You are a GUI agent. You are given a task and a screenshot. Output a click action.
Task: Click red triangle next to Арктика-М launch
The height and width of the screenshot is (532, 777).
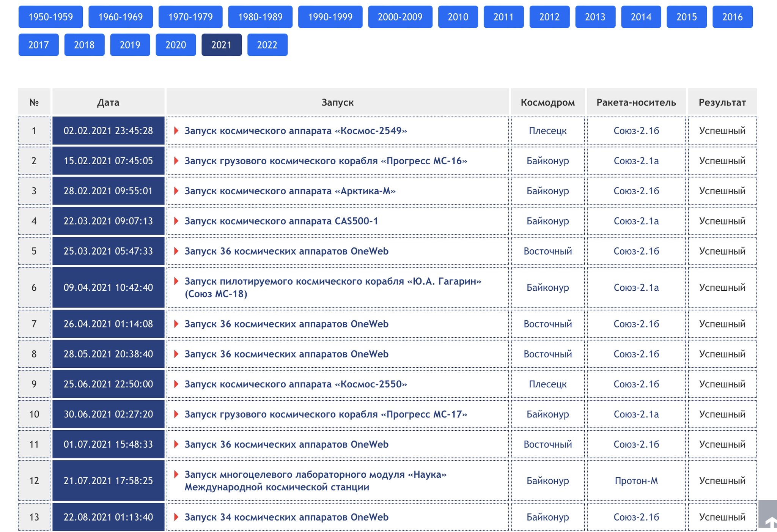[x=176, y=191]
